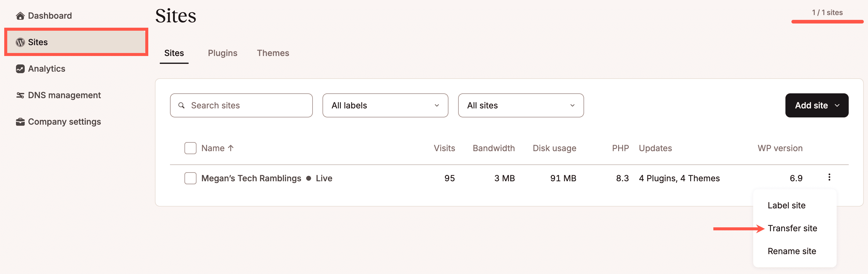This screenshot has height=274, width=868.
Task: Sort by the Name column arrow
Action: (231, 148)
